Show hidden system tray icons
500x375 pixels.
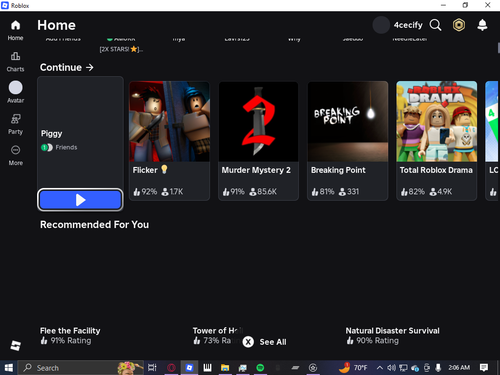(379, 368)
